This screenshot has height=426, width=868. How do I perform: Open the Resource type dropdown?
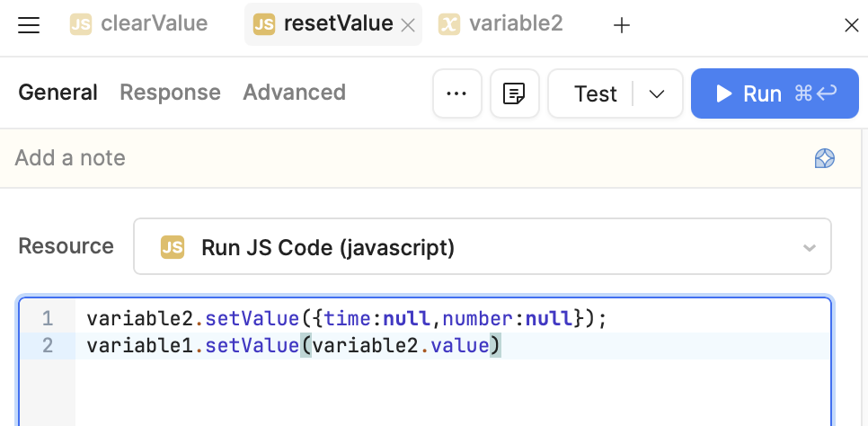(483, 247)
